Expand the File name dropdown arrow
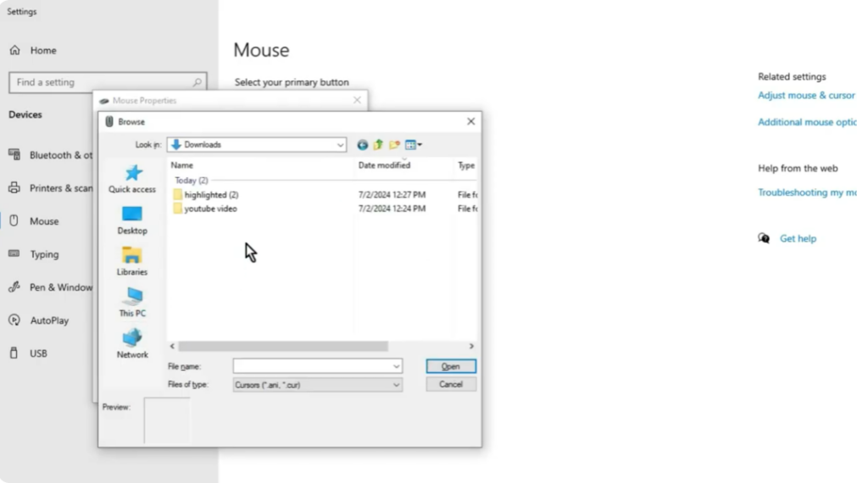This screenshot has width=868, height=483. pos(396,366)
